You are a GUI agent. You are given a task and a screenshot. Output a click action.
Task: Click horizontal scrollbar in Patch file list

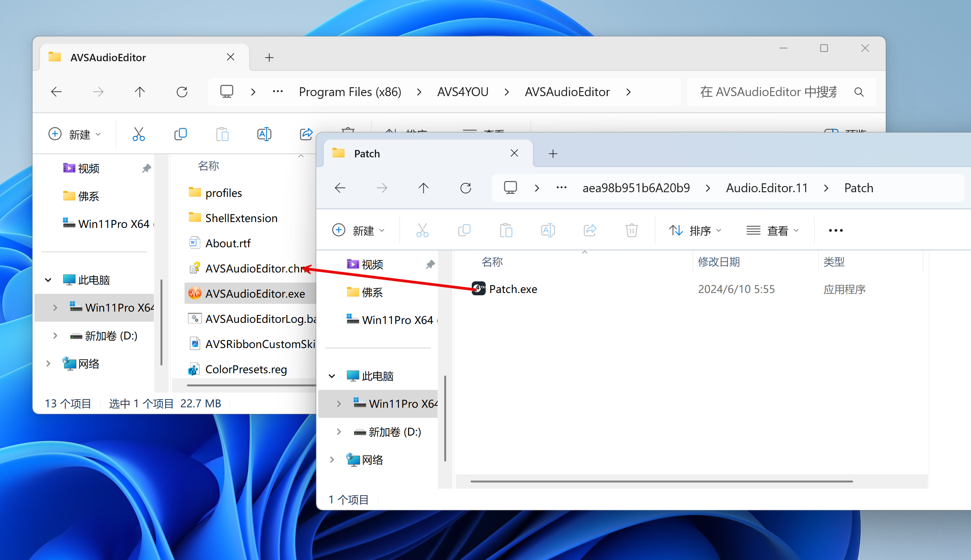point(661,481)
